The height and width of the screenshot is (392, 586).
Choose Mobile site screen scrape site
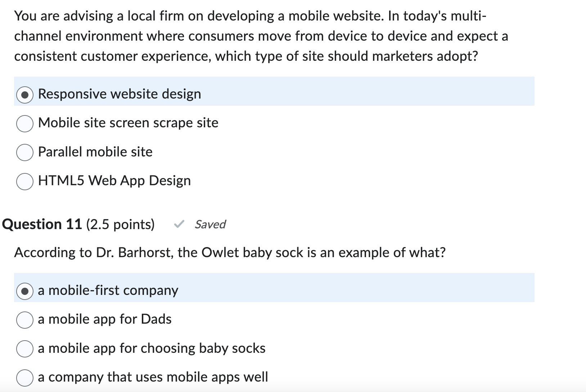[x=128, y=123]
